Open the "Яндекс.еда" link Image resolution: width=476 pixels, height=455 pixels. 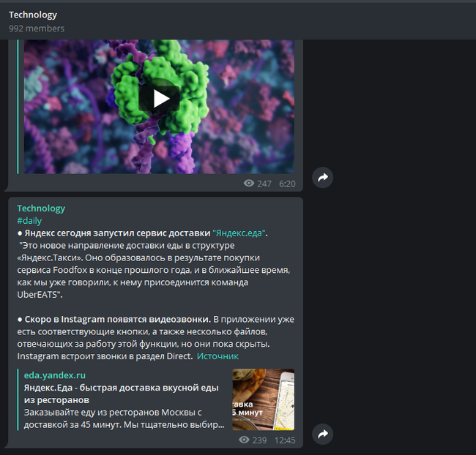[x=239, y=233]
